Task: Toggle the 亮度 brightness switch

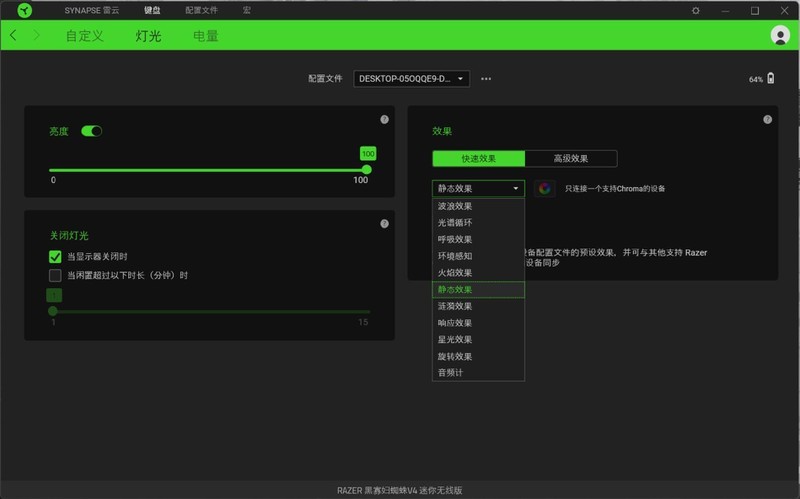Action: pyautogui.click(x=91, y=131)
